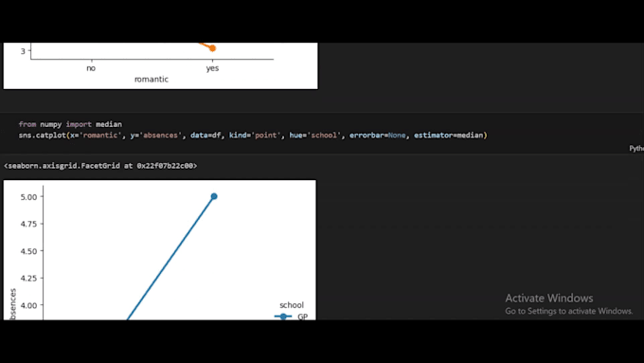This screenshot has height=363, width=644.
Task: Click the estimator=median argument in code
Action: [x=449, y=136]
